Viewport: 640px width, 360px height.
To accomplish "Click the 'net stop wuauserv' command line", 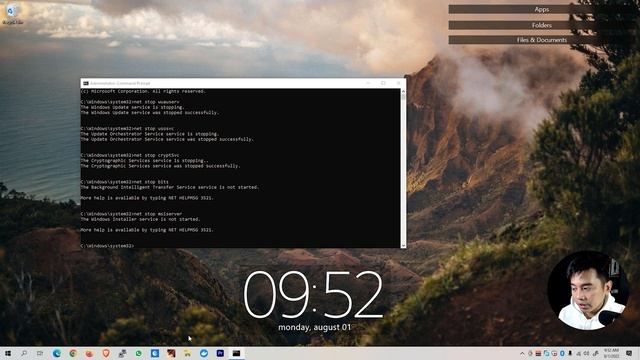I will [x=129, y=102].
